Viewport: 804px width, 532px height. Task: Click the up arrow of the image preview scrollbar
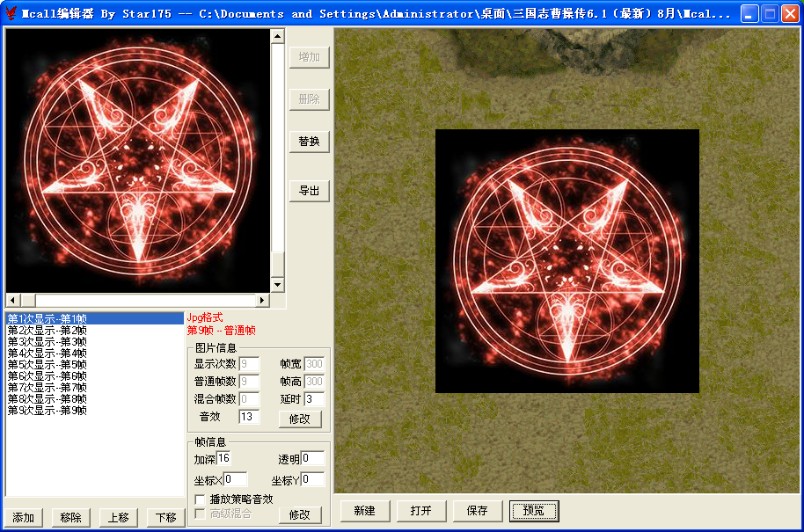277,36
